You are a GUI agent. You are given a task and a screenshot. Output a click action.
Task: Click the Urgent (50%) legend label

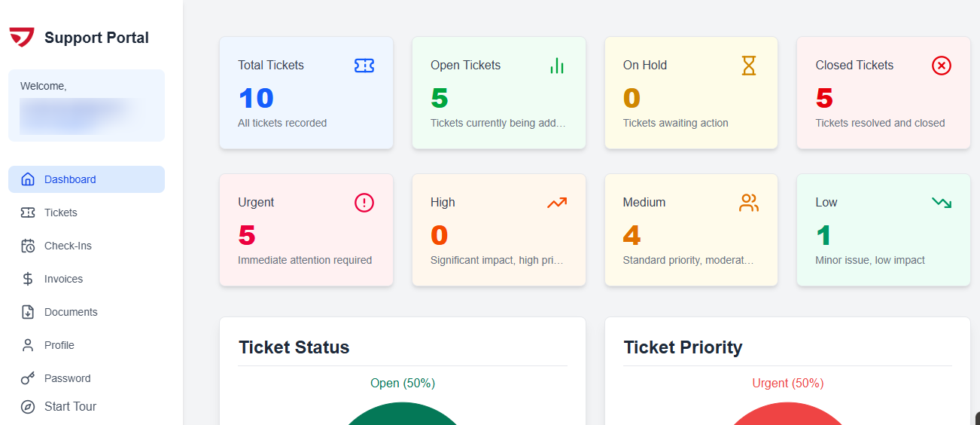pyautogui.click(x=788, y=384)
